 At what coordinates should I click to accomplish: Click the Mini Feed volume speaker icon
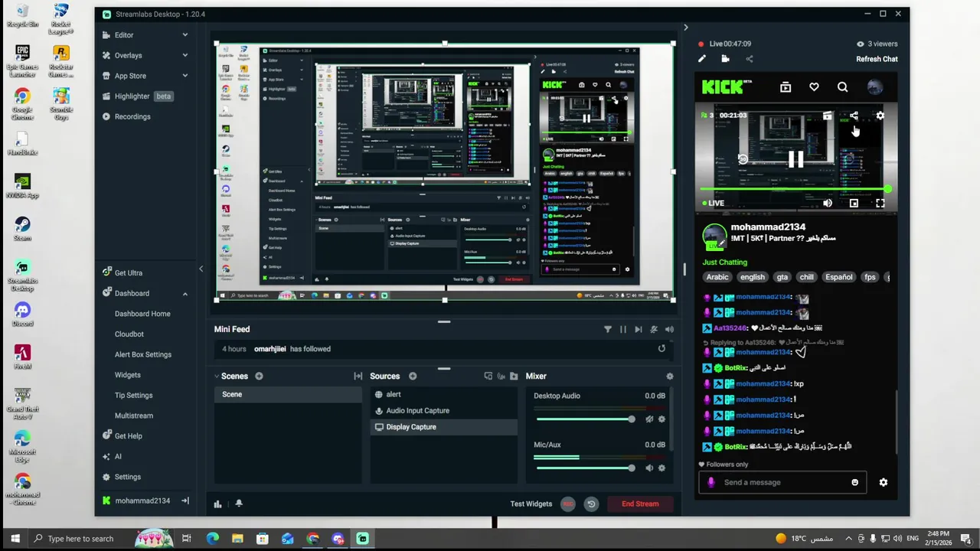coord(669,329)
